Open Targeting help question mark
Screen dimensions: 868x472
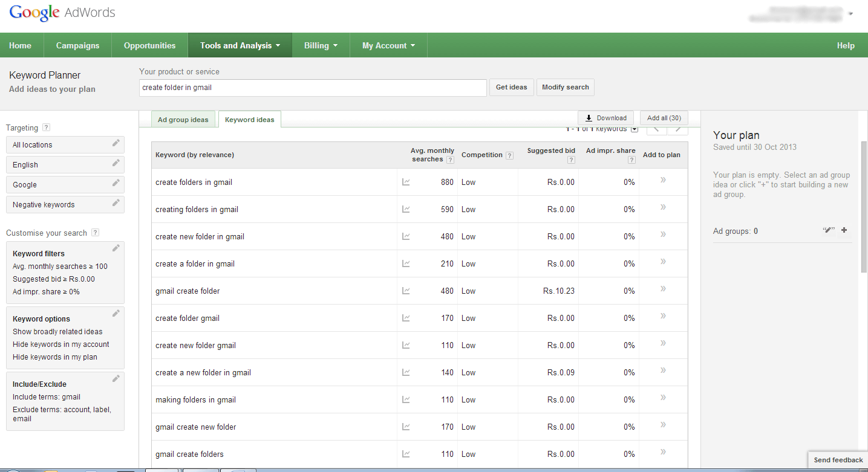tap(47, 128)
